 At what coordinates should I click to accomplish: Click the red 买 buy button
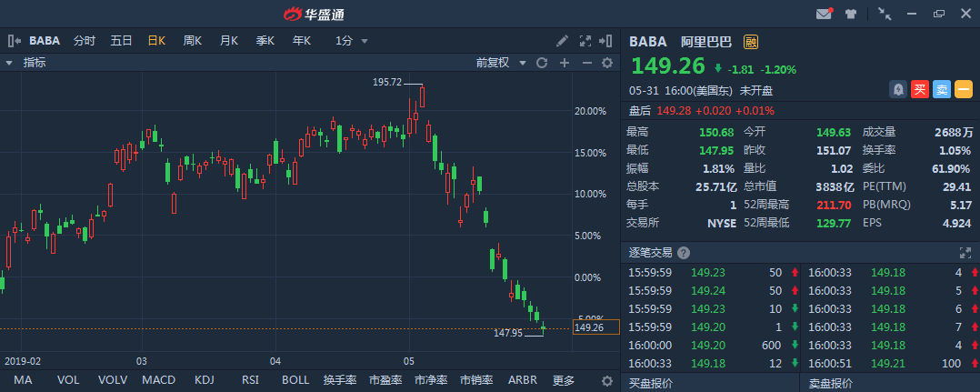coord(920,89)
